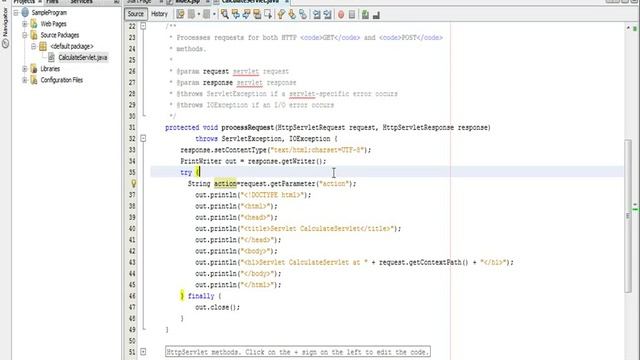Image resolution: width=640 pixels, height=360 pixels.
Task: Click Find Previous Occurrence icon
Action: 236,14
